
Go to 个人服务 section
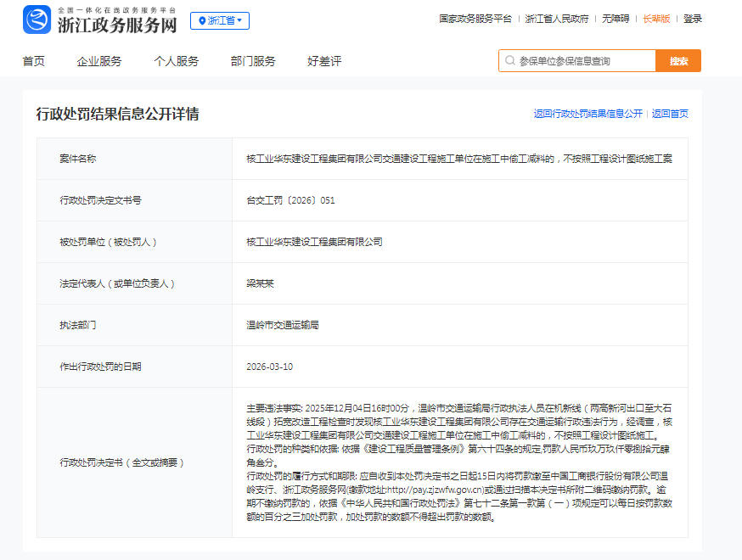(x=176, y=61)
